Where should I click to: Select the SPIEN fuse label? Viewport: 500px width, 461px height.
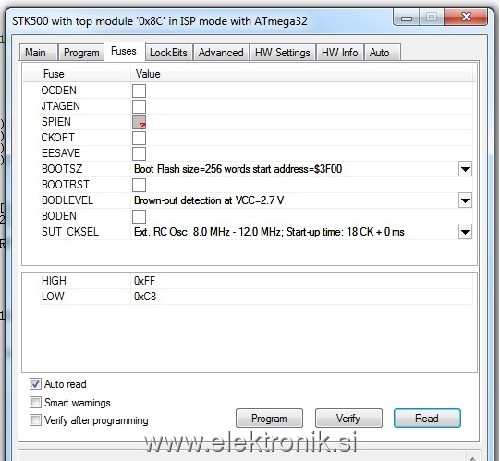click(x=56, y=122)
